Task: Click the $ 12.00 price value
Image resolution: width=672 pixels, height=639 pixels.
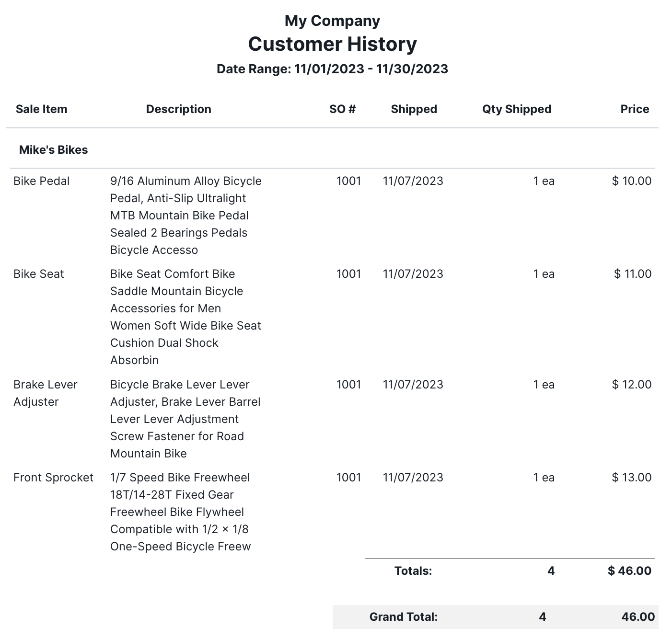Action: point(632,385)
